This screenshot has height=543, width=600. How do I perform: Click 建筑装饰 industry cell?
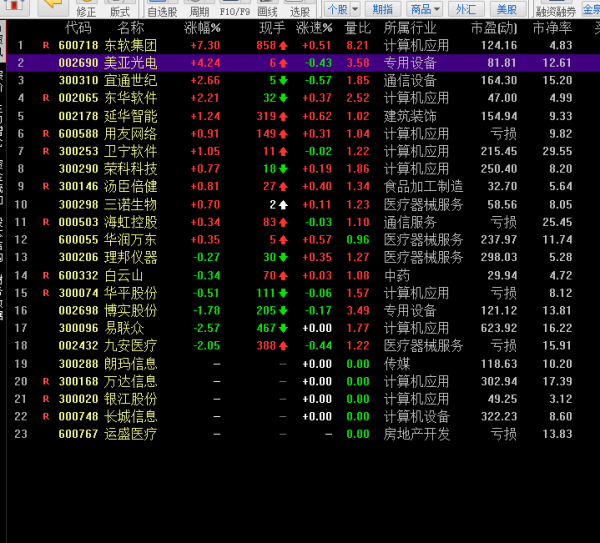coord(410,116)
